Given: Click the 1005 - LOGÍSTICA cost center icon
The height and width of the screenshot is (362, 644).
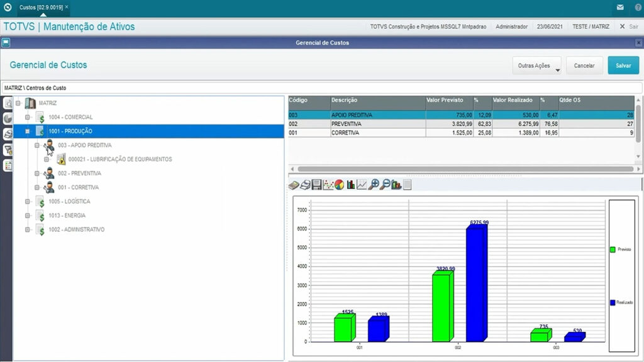Looking at the screenshot, I should (x=40, y=202).
